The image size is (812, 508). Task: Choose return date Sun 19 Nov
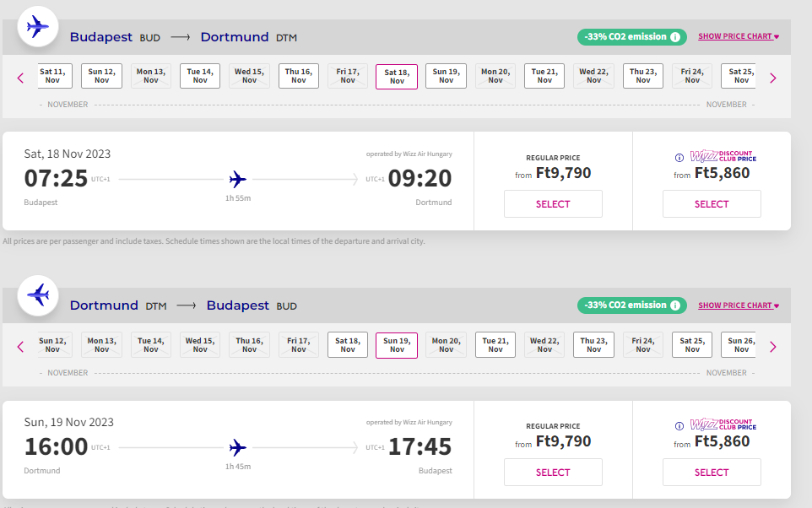[x=397, y=345]
